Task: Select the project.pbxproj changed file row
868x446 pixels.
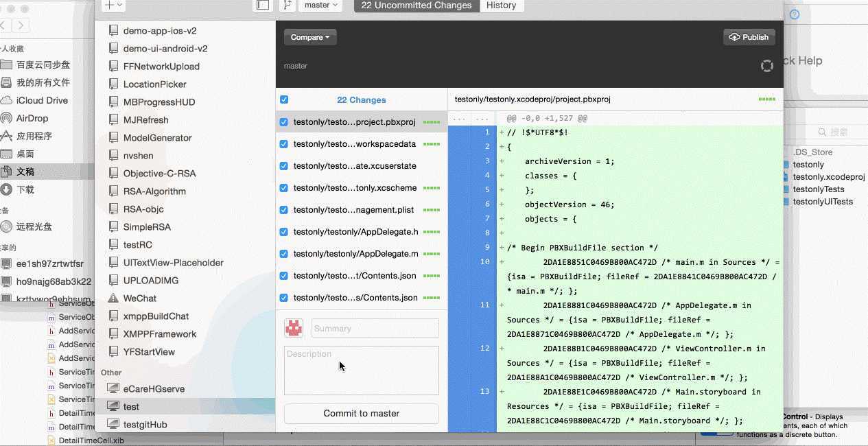Action: click(362, 122)
